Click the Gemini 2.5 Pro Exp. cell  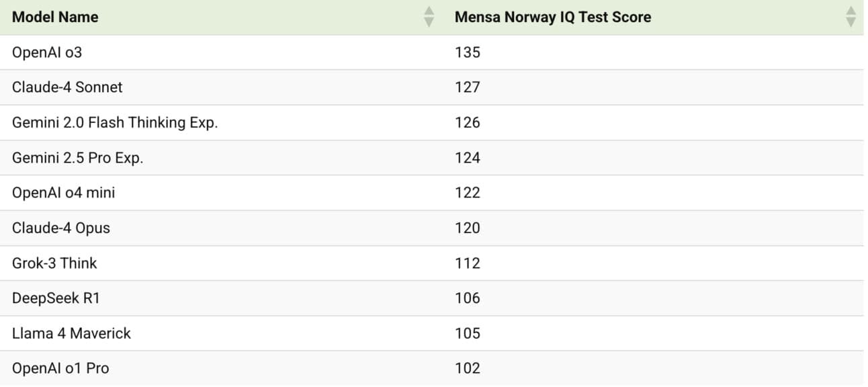click(78, 158)
